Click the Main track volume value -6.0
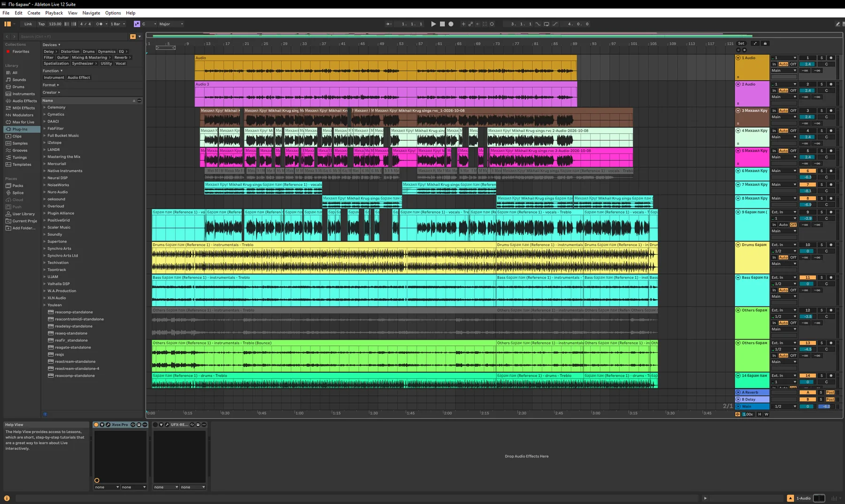Viewport: 845px width, 504px height. coord(826,406)
